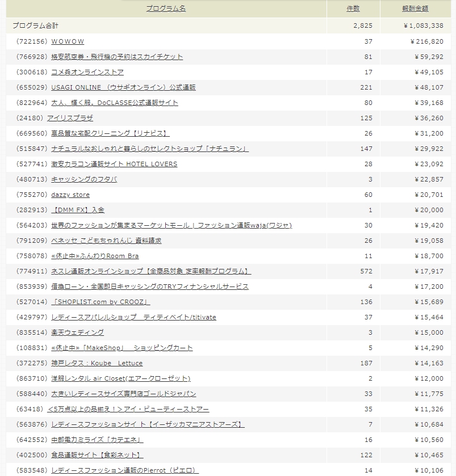Select USAGI ONLINE count 221
Image resolution: width=456 pixels, height=476 pixels.
click(x=366, y=87)
